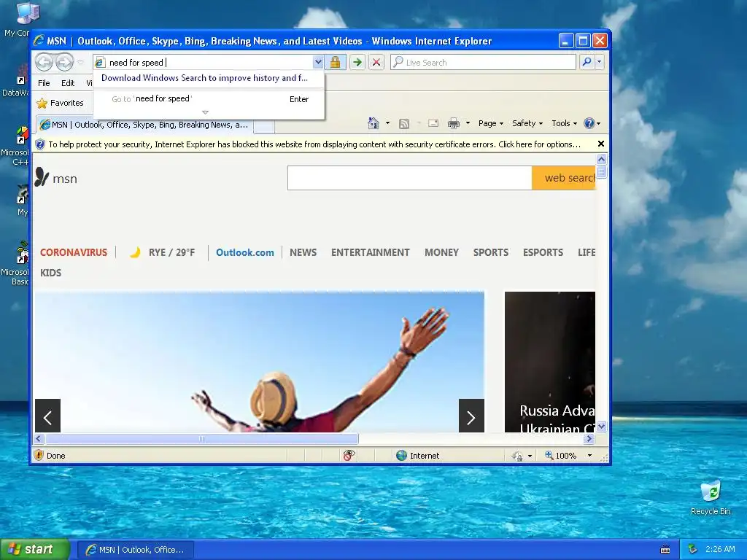Image resolution: width=747 pixels, height=560 pixels.
Task: Open the Russia Ukrainian news thumbnail
Action: 550,362
